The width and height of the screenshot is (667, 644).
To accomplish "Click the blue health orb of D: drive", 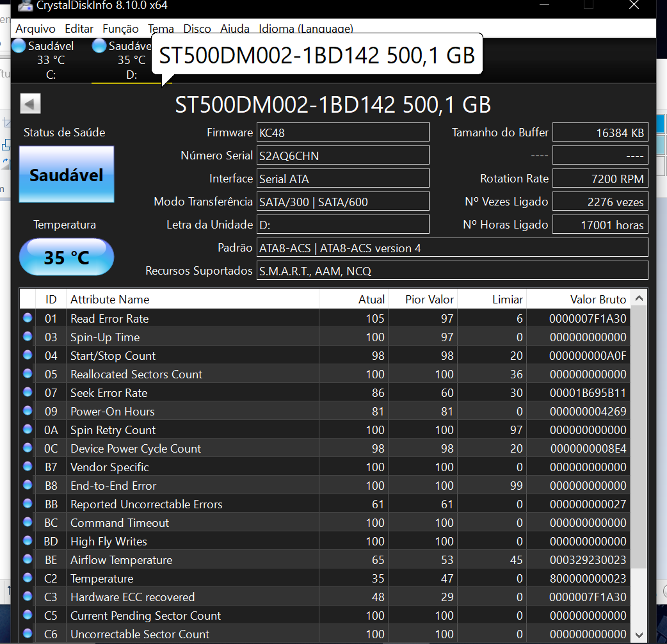I will click(99, 45).
